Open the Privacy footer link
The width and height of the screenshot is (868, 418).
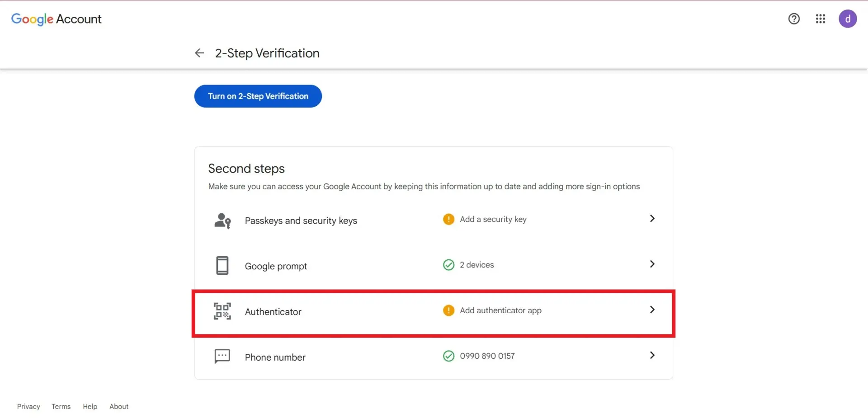28,407
